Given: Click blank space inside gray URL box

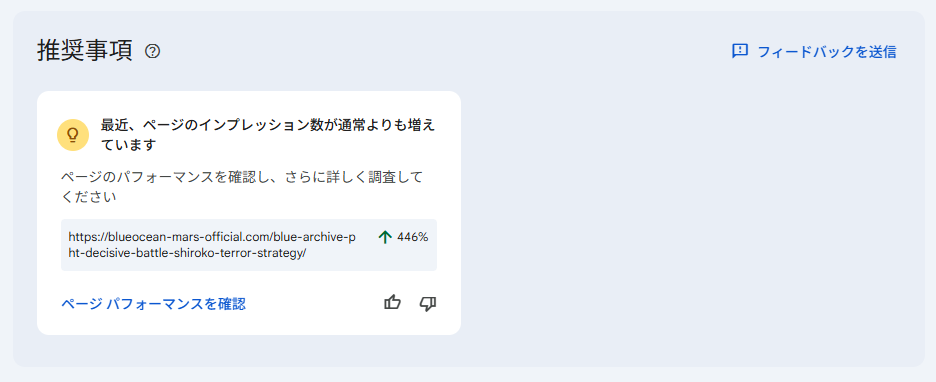Looking at the screenshot, I should 370,257.
